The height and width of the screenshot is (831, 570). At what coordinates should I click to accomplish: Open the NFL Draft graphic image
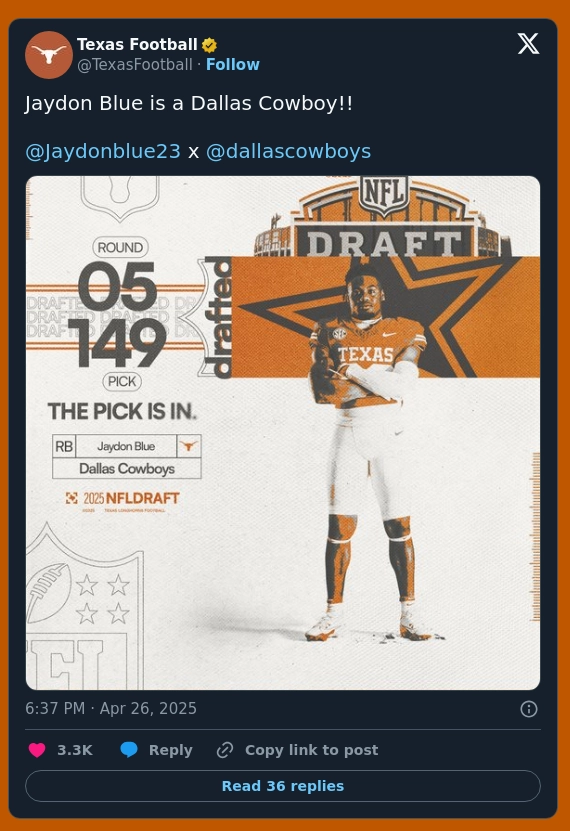point(283,432)
